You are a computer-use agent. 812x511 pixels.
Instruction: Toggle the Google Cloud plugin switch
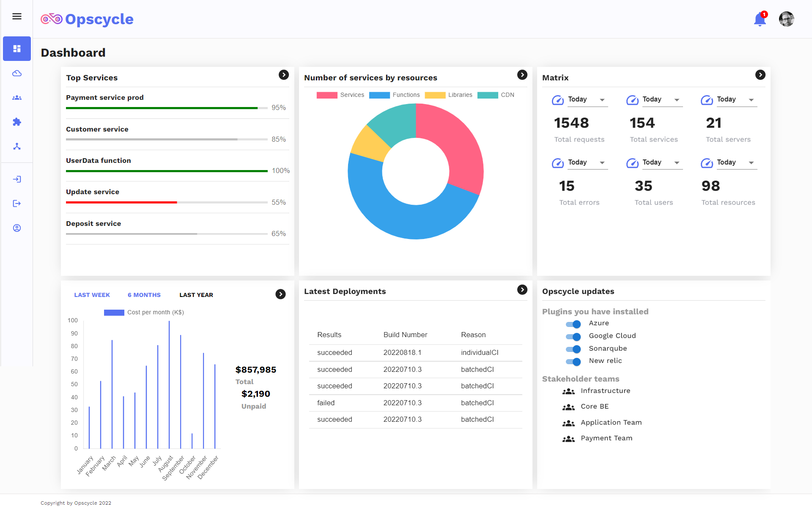573,337
